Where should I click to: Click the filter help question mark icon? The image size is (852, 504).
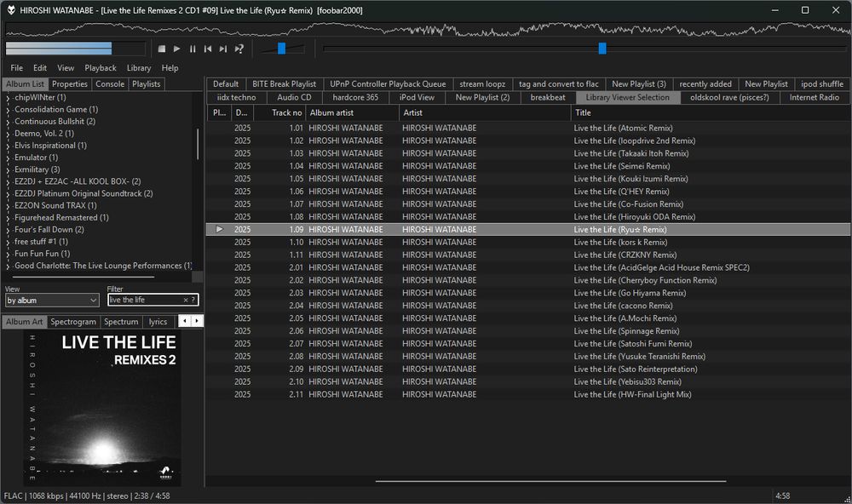pyautogui.click(x=193, y=301)
